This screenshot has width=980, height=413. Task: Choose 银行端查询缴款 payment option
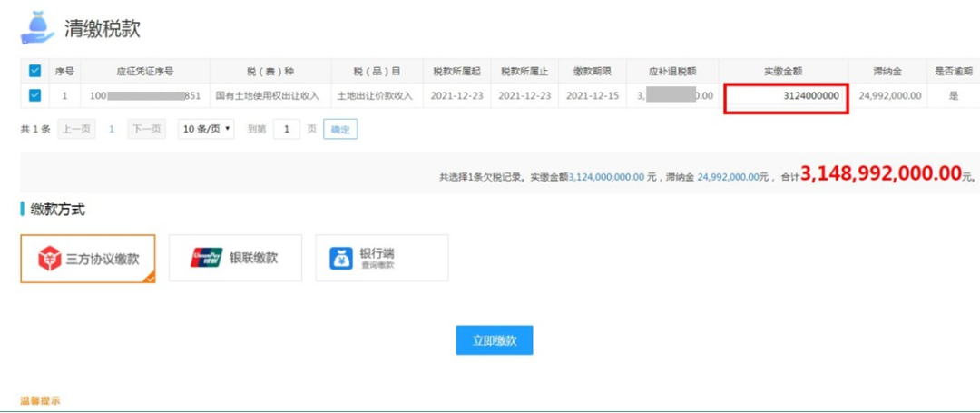point(382,258)
